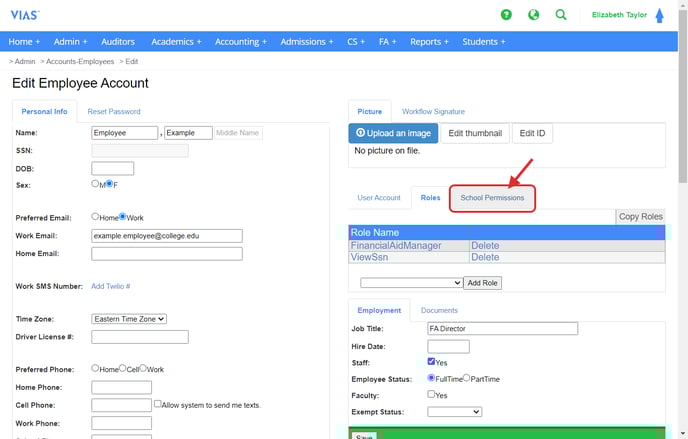Switch to the Reset Password tab
The width and height of the screenshot is (688, 439).
coord(114,112)
